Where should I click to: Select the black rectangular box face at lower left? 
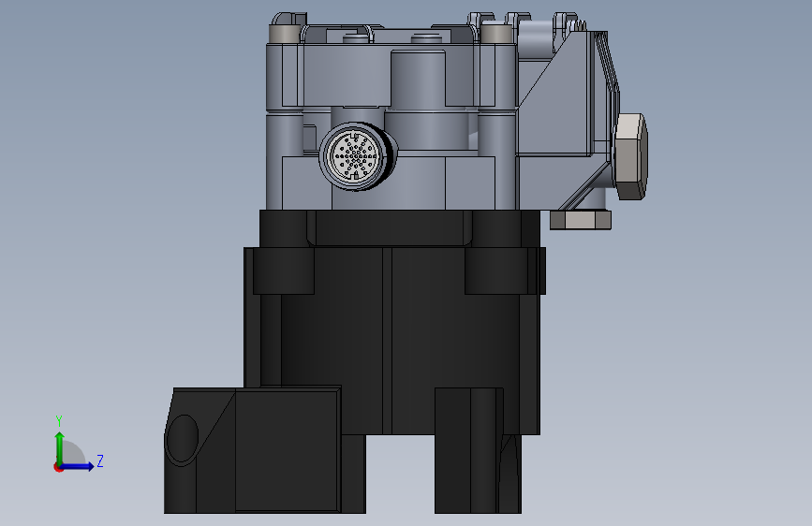287,451
